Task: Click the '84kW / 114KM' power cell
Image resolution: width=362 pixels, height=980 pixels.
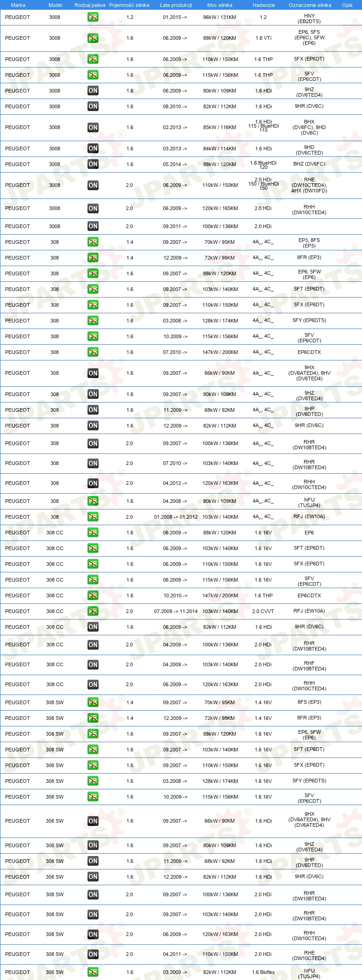Action: [219, 149]
